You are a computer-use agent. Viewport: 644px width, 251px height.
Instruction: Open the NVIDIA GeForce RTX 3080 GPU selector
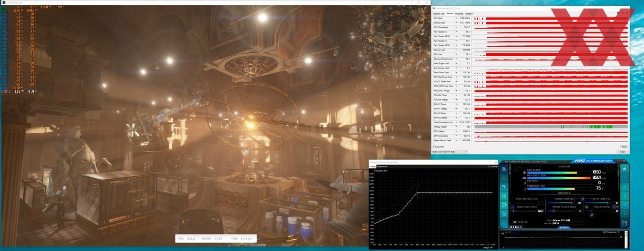coord(450,152)
